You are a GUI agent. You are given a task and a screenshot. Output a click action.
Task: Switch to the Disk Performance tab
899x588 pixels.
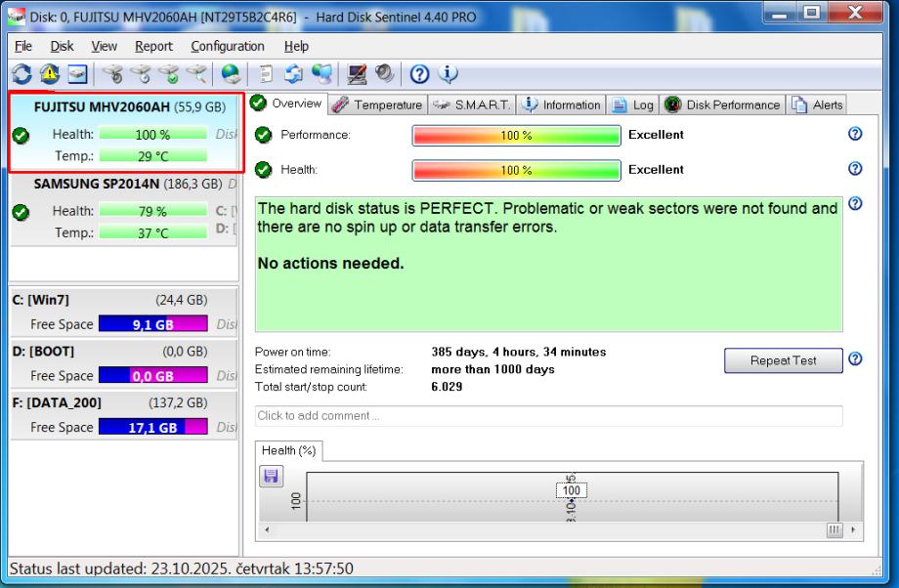(722, 105)
